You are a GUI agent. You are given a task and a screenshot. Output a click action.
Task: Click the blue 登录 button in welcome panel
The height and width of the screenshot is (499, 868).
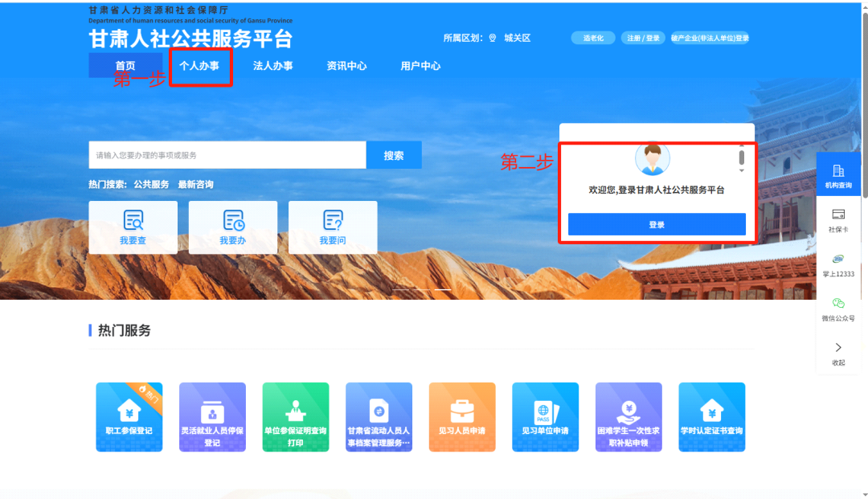[x=657, y=225]
